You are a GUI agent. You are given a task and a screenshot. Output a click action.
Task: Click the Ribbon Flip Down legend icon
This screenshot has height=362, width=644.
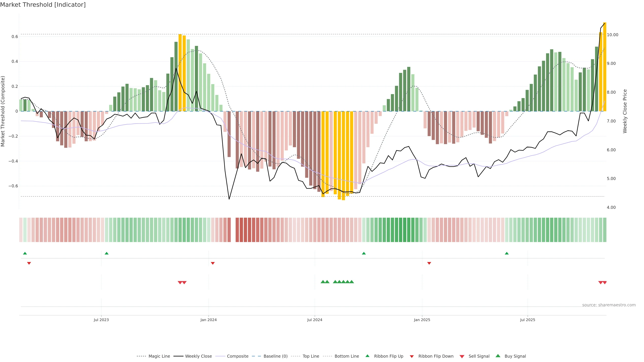point(412,356)
